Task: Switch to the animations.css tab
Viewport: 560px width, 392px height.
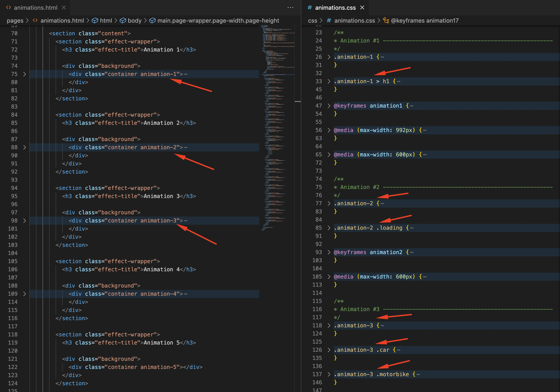Action: coord(335,7)
